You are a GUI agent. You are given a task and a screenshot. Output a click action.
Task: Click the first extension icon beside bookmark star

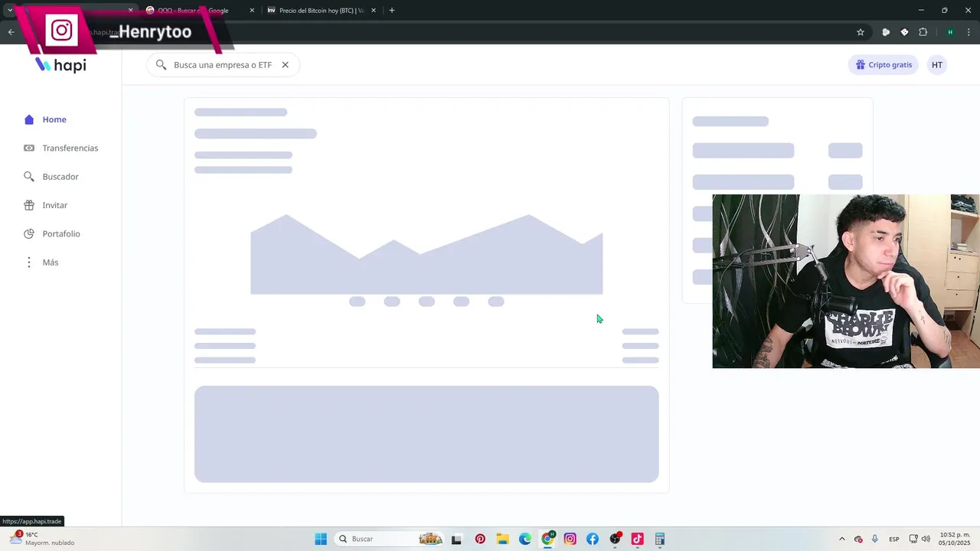tap(886, 32)
